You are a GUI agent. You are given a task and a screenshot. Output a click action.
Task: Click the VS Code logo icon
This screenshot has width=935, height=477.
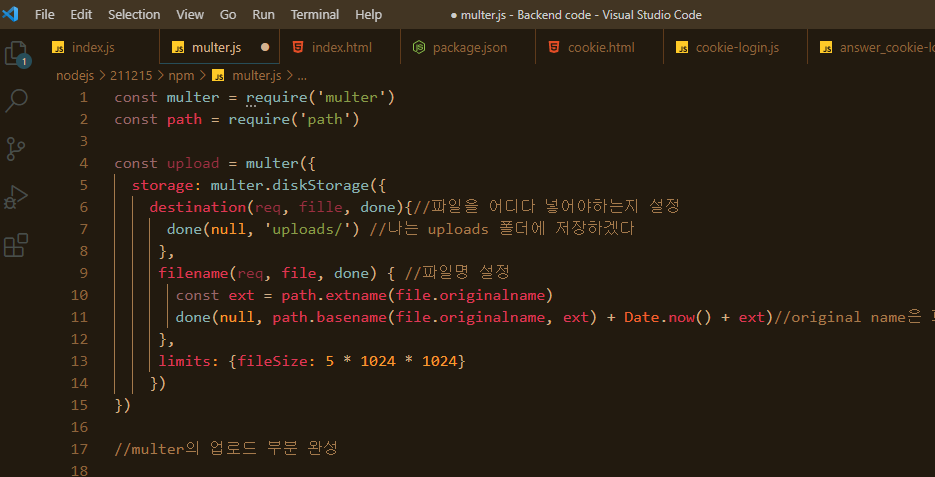point(10,14)
